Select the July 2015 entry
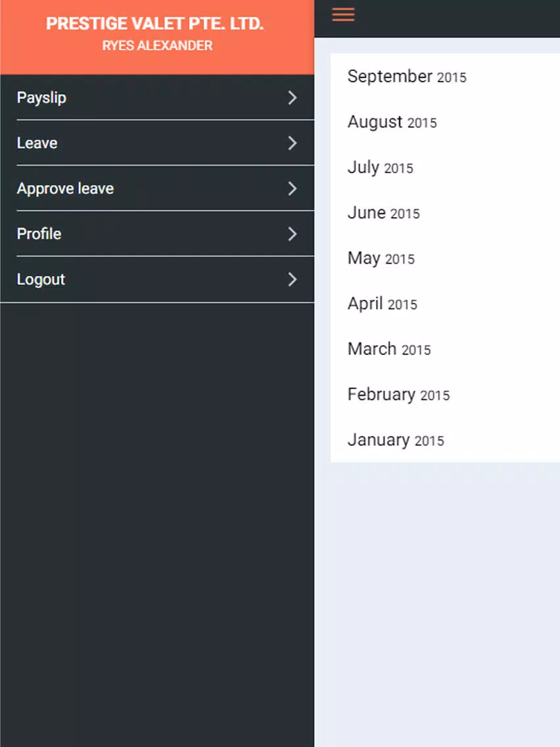This screenshot has height=747, width=560. coord(445,167)
